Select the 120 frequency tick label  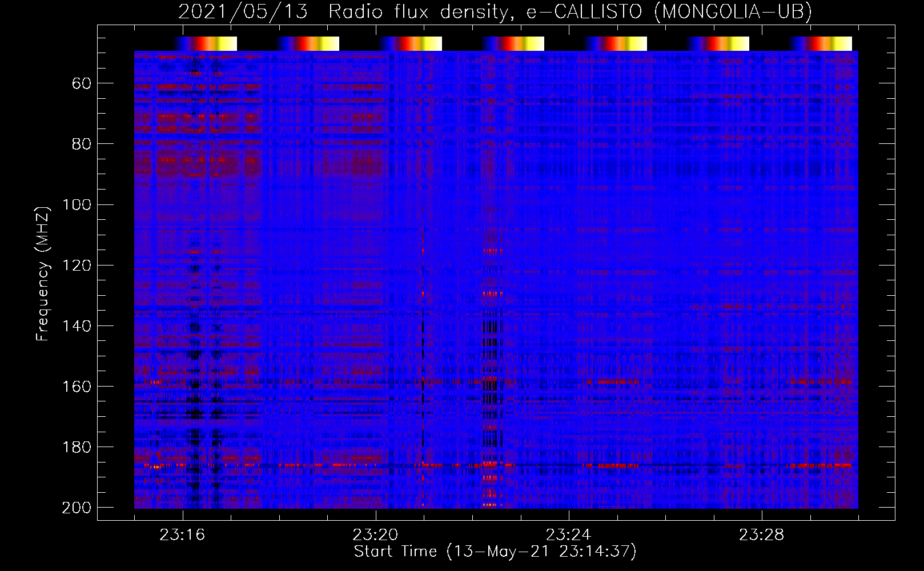pos(77,266)
